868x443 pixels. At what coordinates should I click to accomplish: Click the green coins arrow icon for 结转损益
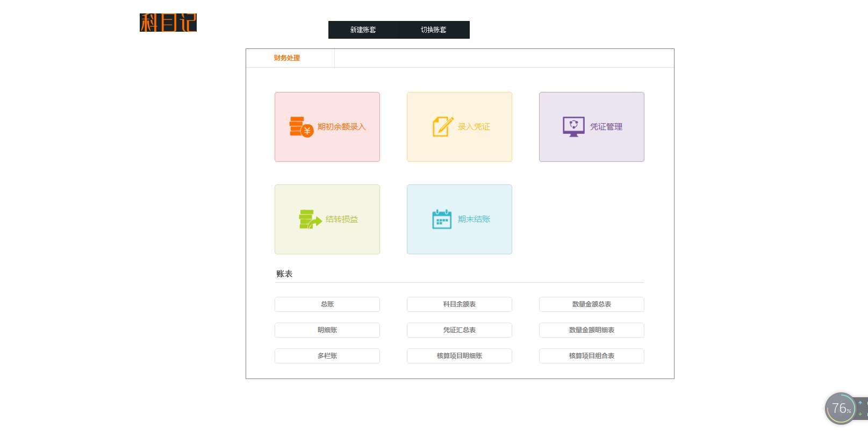pos(310,219)
